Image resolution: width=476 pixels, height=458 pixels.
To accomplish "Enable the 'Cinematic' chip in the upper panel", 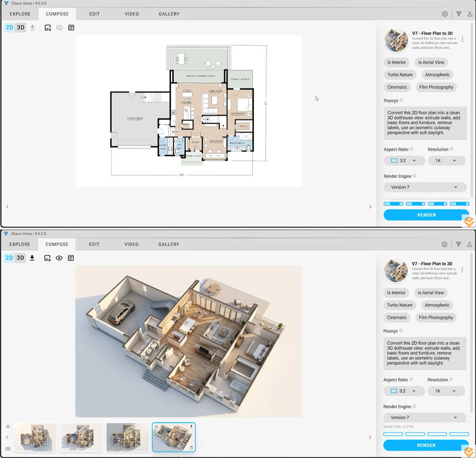I will click(397, 87).
